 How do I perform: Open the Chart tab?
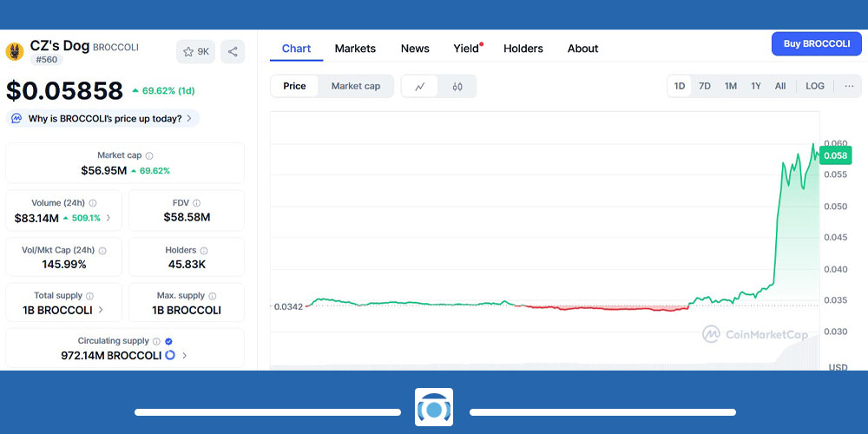(296, 49)
